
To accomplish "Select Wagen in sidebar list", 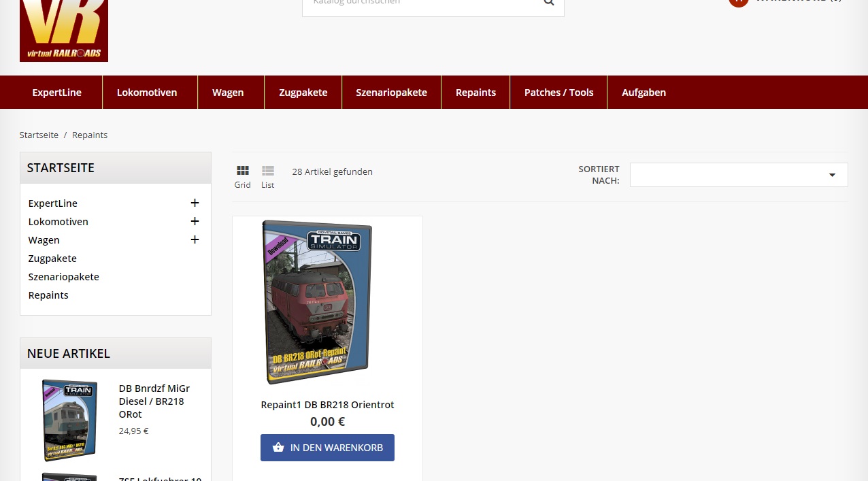I will 44,240.
